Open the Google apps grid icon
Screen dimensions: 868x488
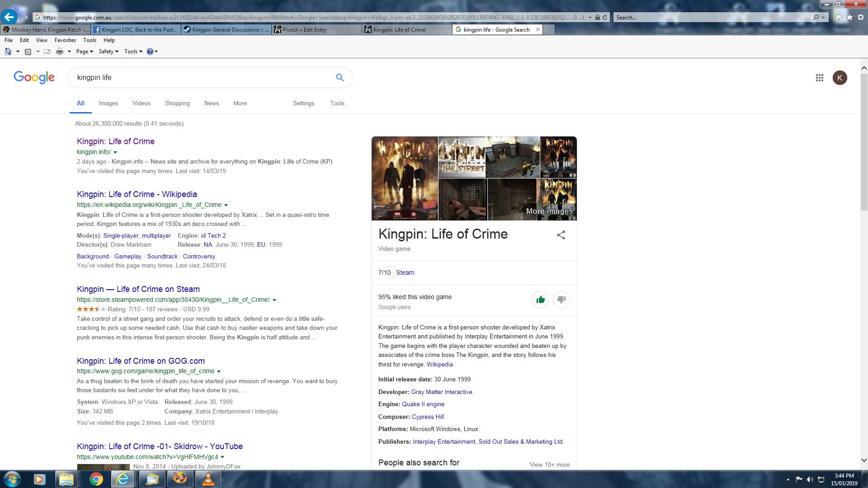coord(819,78)
